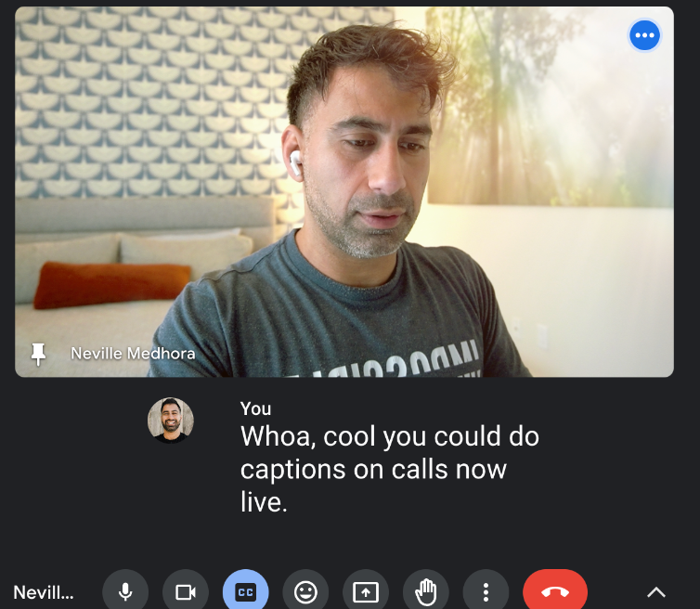Raise your hand in the meeting

(x=426, y=592)
